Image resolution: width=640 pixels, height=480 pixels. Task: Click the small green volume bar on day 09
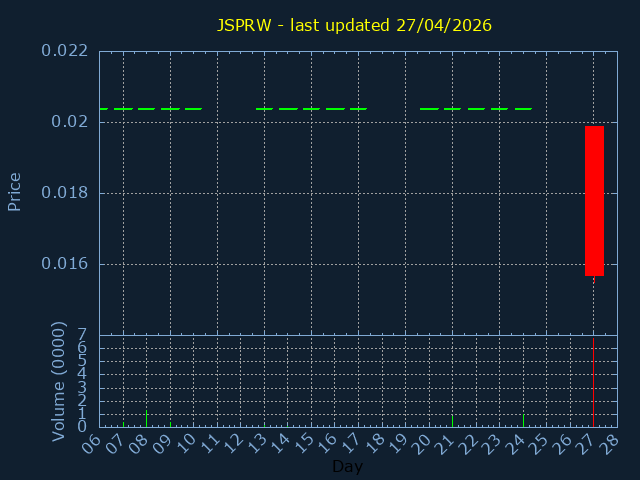(170, 424)
